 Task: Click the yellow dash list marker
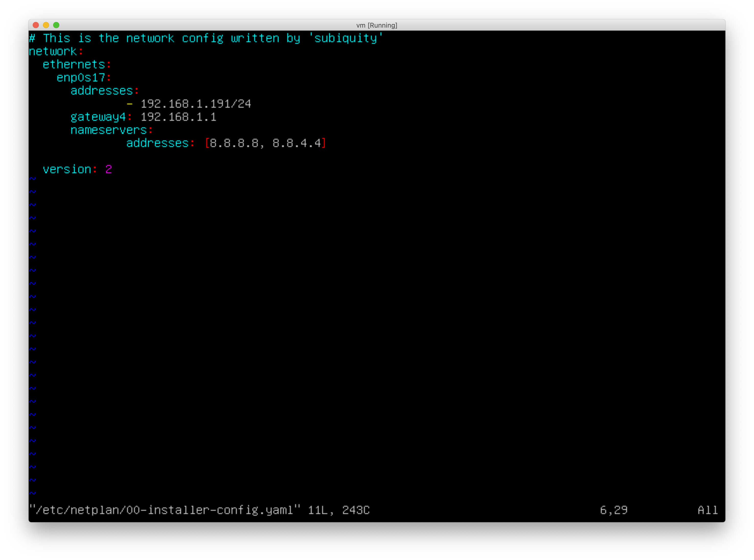point(130,104)
